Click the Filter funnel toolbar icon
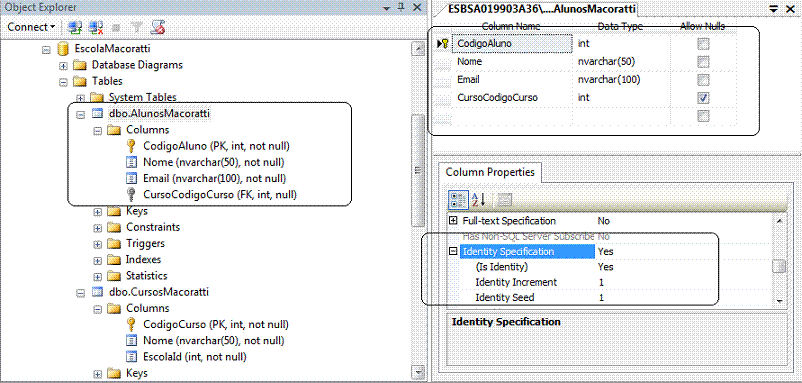The height and width of the screenshot is (383, 802). tap(137, 27)
